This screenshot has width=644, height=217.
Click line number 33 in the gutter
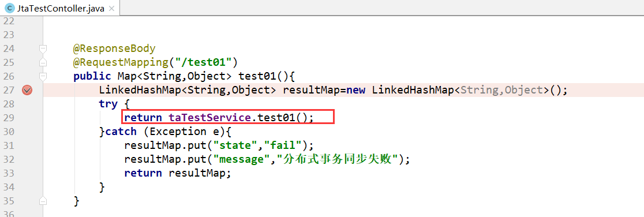click(8, 173)
